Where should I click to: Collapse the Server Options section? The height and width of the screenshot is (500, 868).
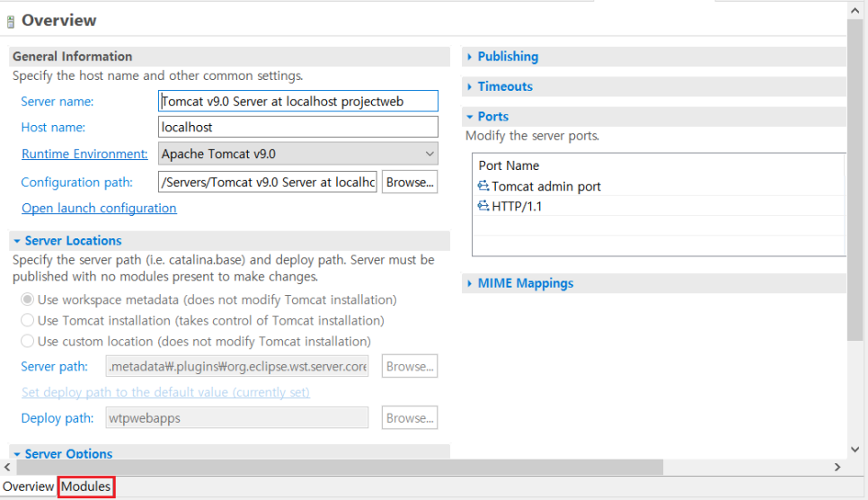16,454
